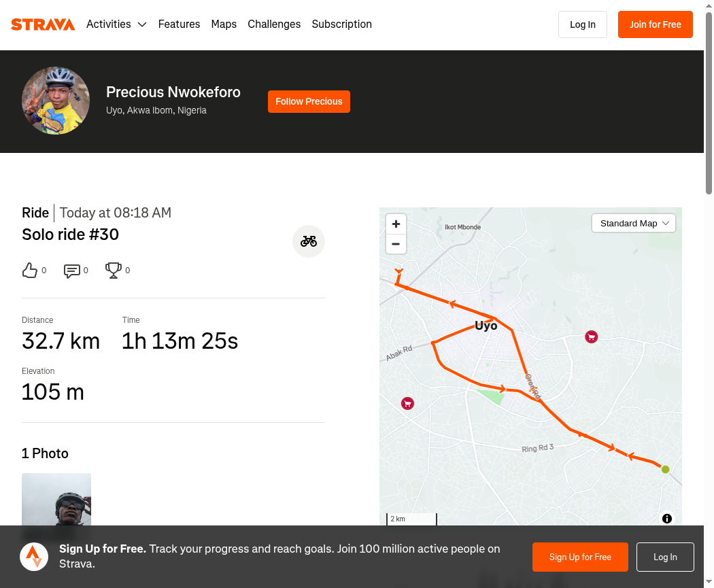Viewport: 714px width, 588px height.
Task: Zoom out on the map
Action: [396, 244]
